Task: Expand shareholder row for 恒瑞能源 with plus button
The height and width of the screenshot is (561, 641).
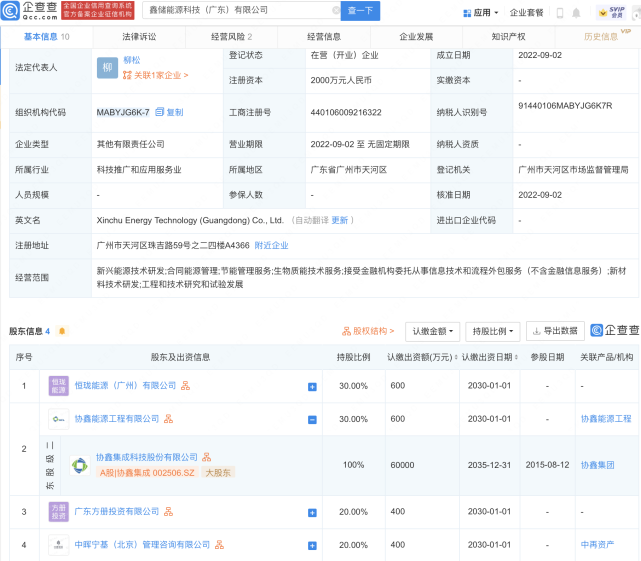Action: [312, 386]
